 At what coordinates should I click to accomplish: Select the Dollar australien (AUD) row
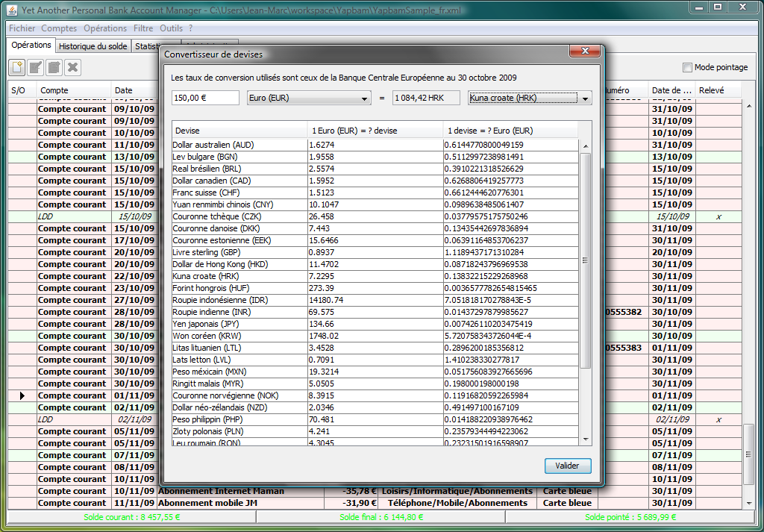tap(375, 145)
